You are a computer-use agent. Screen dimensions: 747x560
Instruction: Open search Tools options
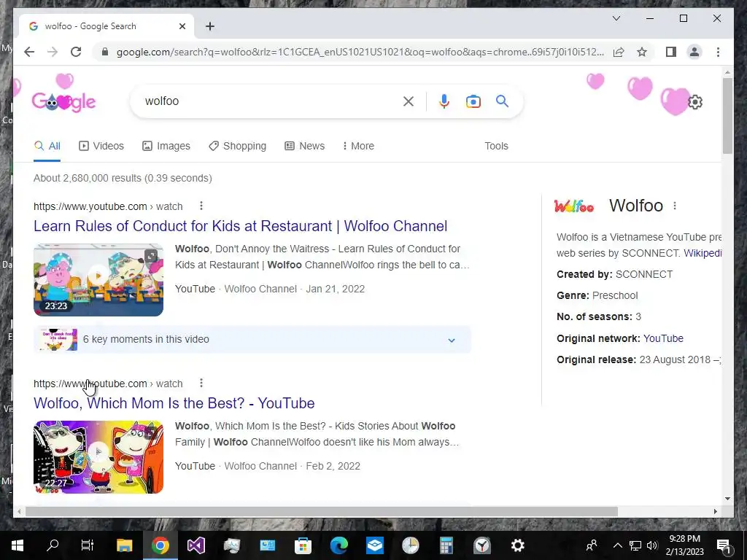pyautogui.click(x=496, y=146)
